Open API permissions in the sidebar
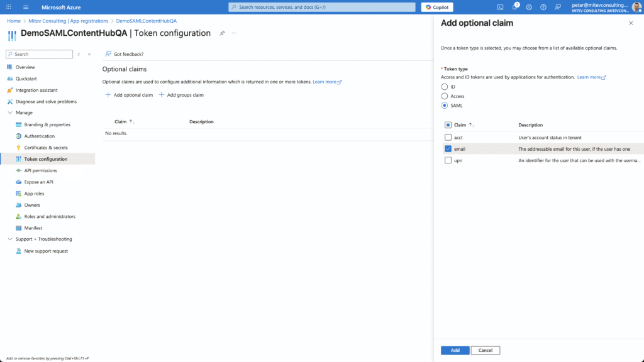Viewport: 644px width, 362px height. [x=40, y=171]
